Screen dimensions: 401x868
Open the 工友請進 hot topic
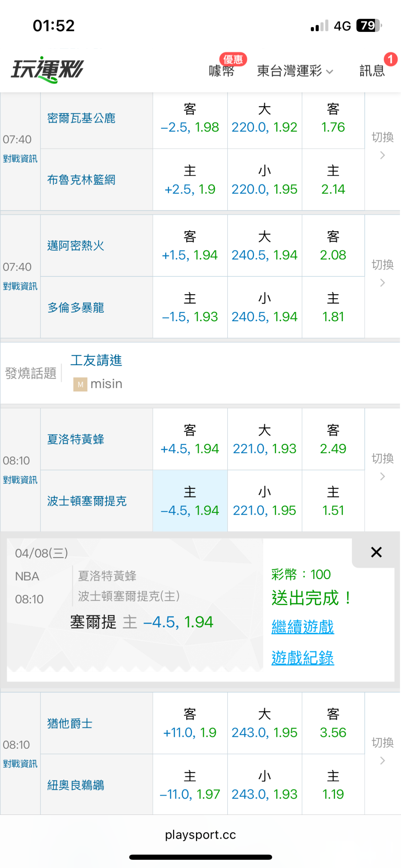pyautogui.click(x=96, y=360)
